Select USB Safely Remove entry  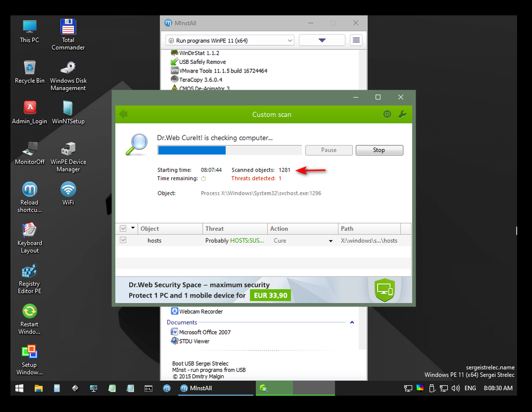(x=202, y=62)
